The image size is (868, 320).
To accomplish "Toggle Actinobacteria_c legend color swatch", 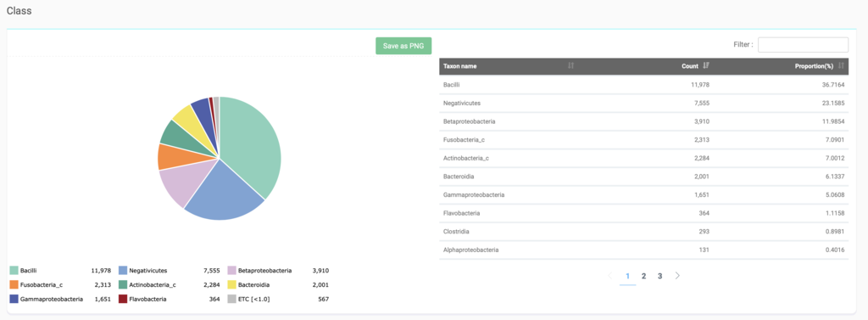I will tap(122, 285).
